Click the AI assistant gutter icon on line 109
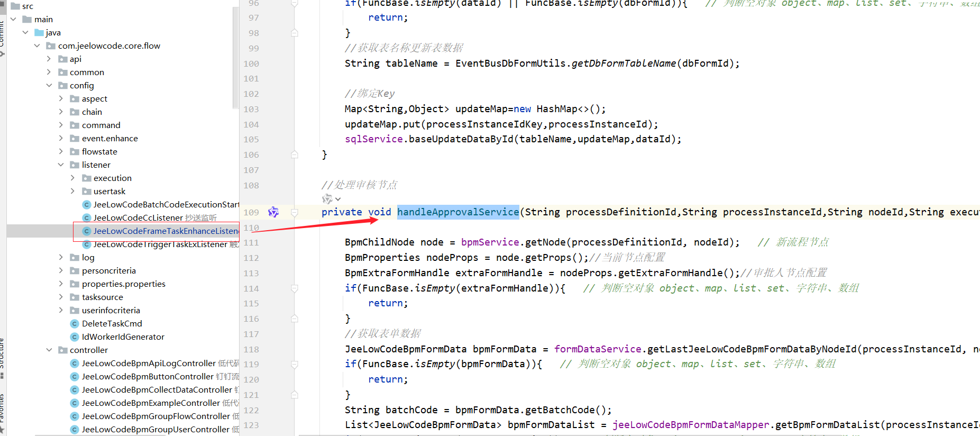The image size is (980, 436). point(273,212)
